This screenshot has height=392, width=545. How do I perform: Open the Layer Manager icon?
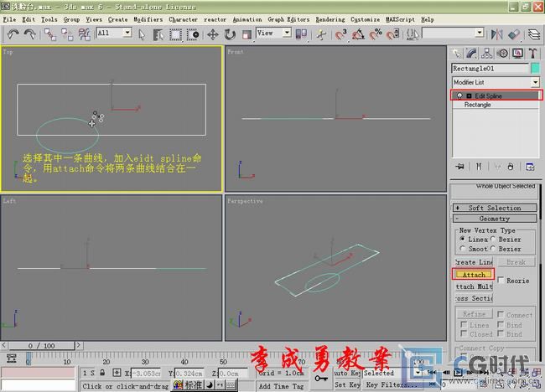pos(534,34)
